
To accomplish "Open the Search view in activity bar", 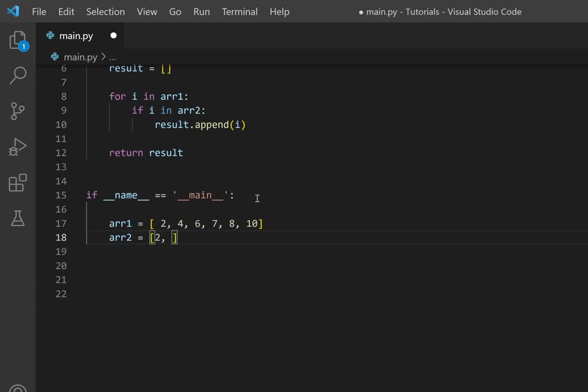I will (18, 75).
